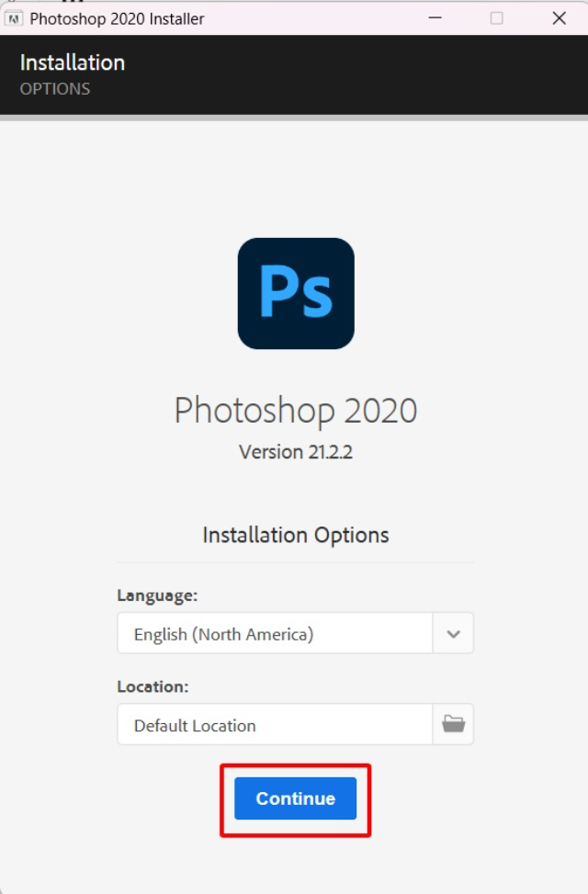Click the Continue button
Screen dimensions: 588x894
coord(295,798)
